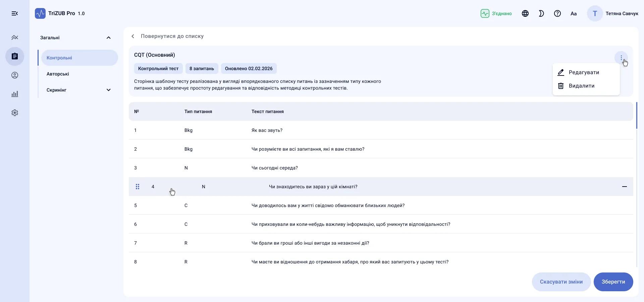This screenshot has height=302, width=644.
Task: Open the three-dot options menu for CQT
Action: pyautogui.click(x=621, y=58)
